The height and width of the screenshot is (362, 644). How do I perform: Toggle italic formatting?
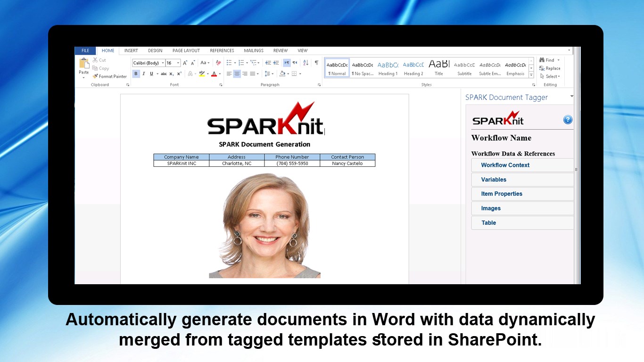pyautogui.click(x=143, y=74)
